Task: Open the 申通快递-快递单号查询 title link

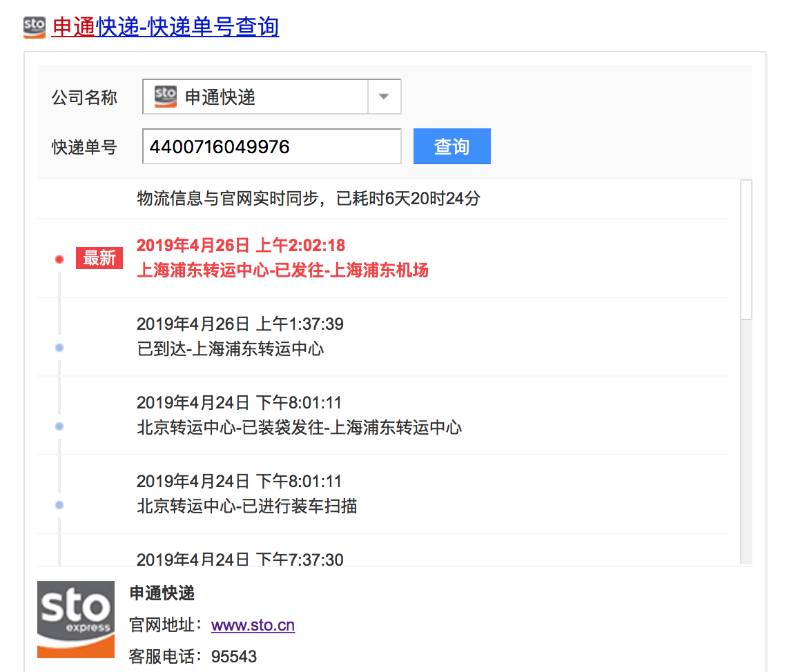Action: [165, 27]
